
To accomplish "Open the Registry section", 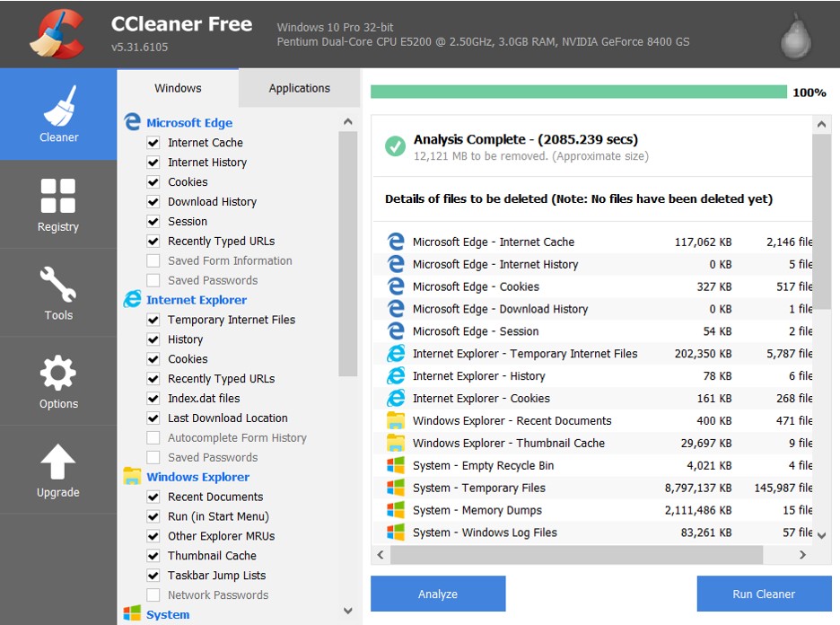I will tap(58, 205).
